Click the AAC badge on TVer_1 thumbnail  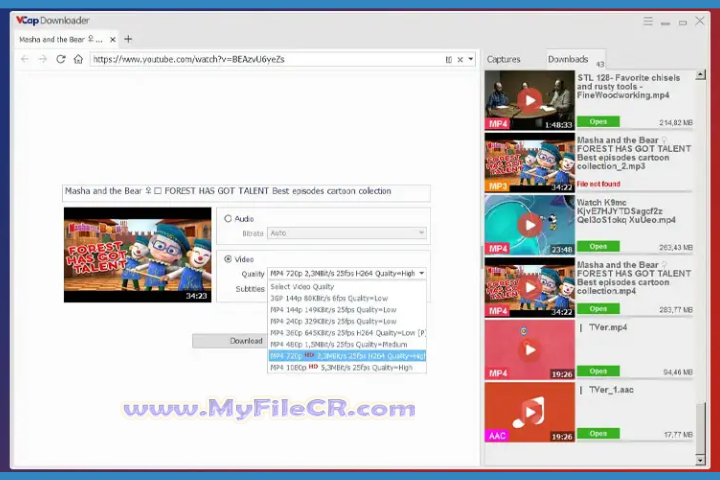pyautogui.click(x=497, y=435)
